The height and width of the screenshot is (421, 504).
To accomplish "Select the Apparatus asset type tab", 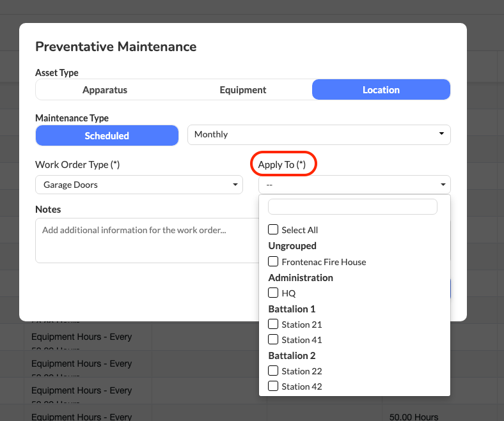I will click(x=105, y=90).
